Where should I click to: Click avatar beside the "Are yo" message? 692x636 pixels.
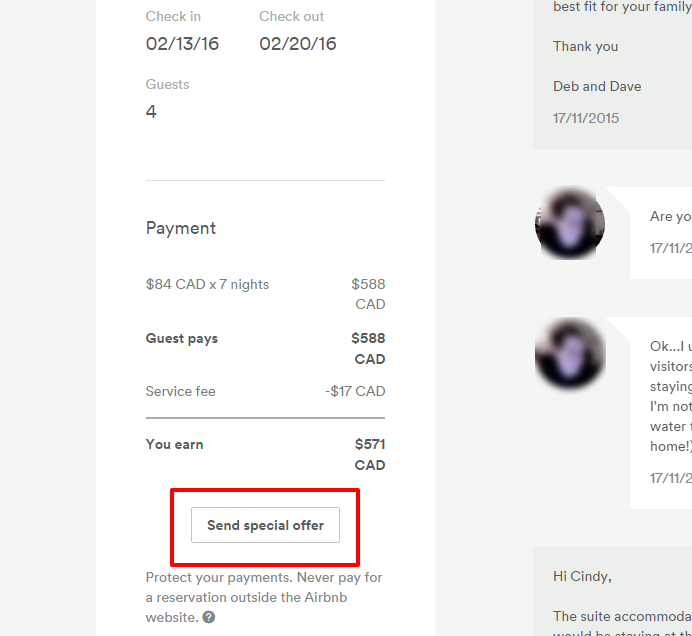click(x=570, y=225)
